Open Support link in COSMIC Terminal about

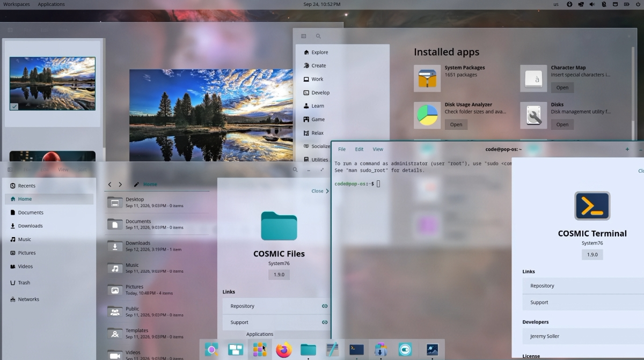coord(583,302)
